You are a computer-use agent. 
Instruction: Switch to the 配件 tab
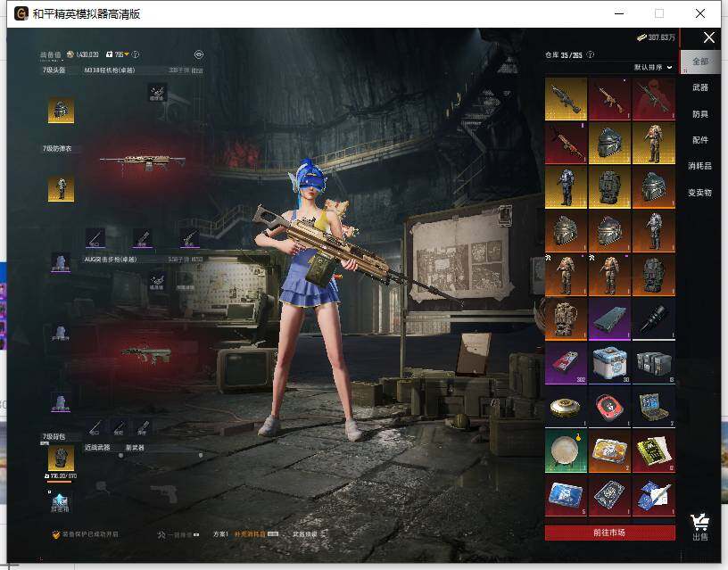[700, 140]
